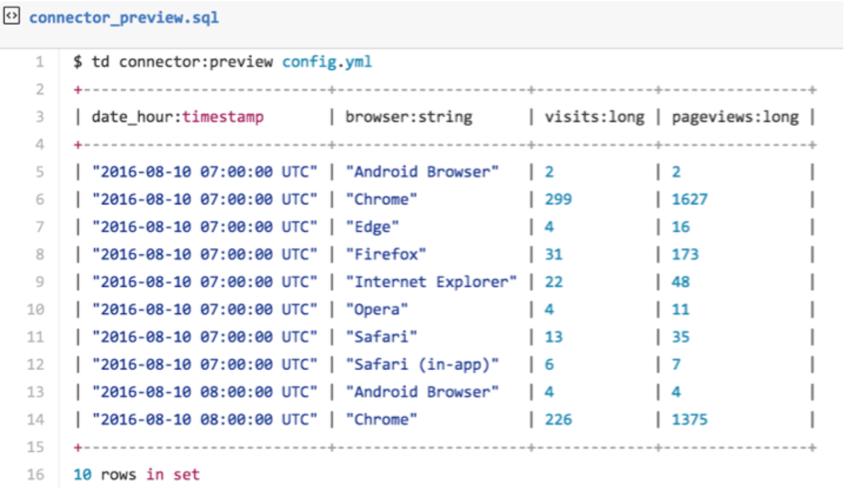Click the pageviews value 1627
The height and width of the screenshot is (504, 847).
coord(689,199)
